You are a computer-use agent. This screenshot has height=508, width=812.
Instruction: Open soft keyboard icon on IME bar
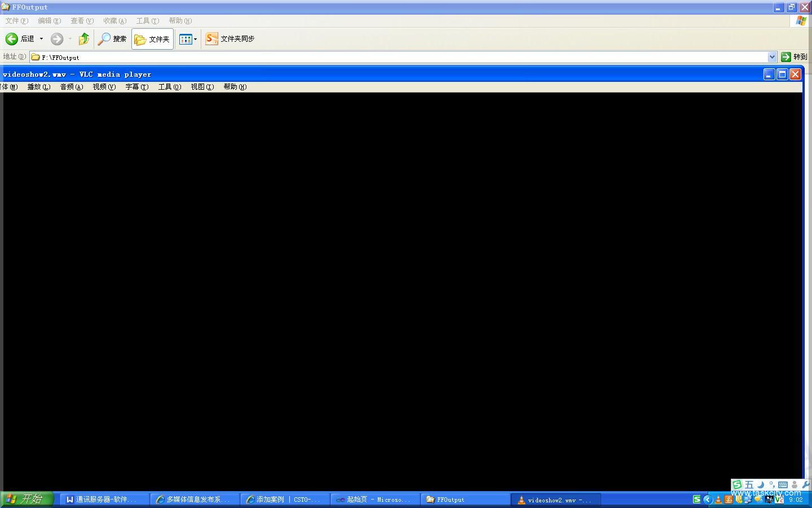[783, 485]
